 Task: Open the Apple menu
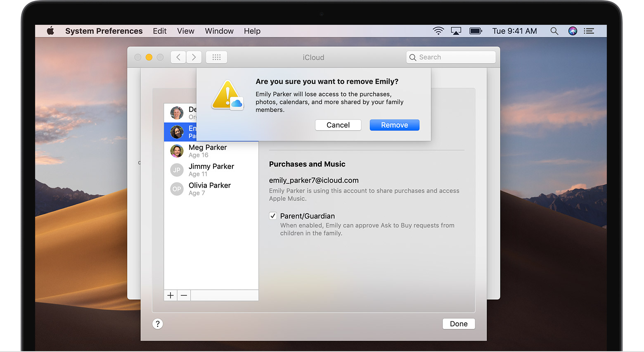click(x=50, y=31)
